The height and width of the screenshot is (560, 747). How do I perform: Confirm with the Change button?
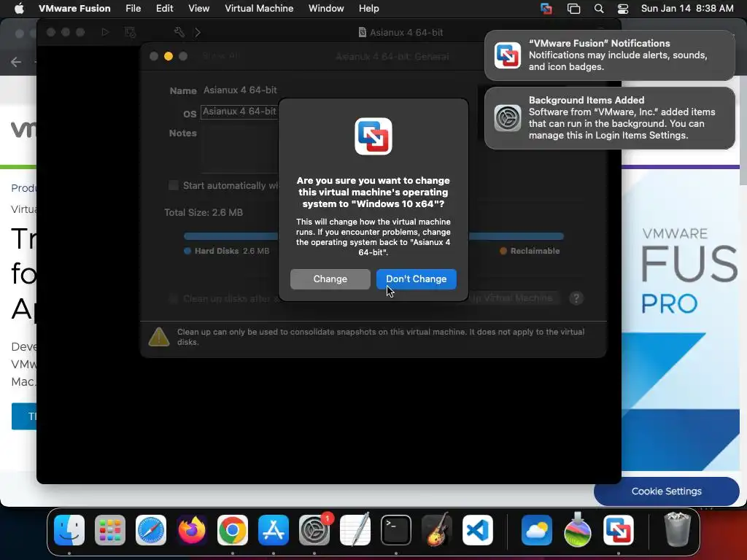[330, 279]
